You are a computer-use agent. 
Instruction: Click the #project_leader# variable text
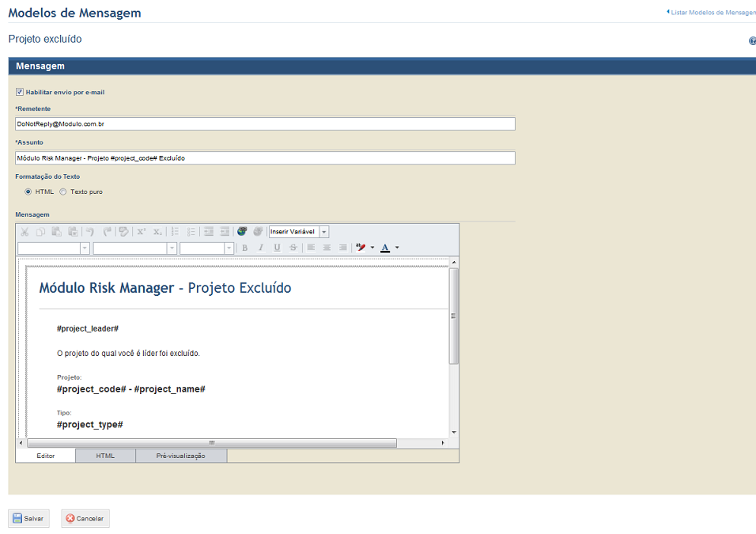[88, 328]
